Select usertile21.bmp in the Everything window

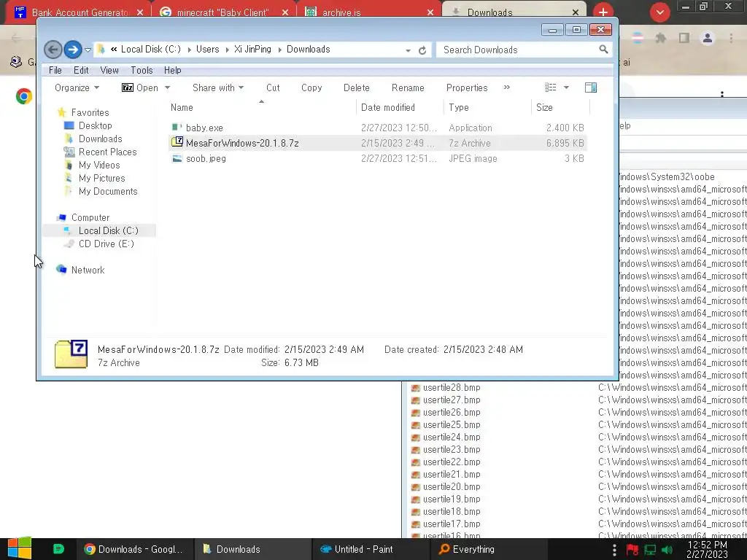tap(452, 474)
